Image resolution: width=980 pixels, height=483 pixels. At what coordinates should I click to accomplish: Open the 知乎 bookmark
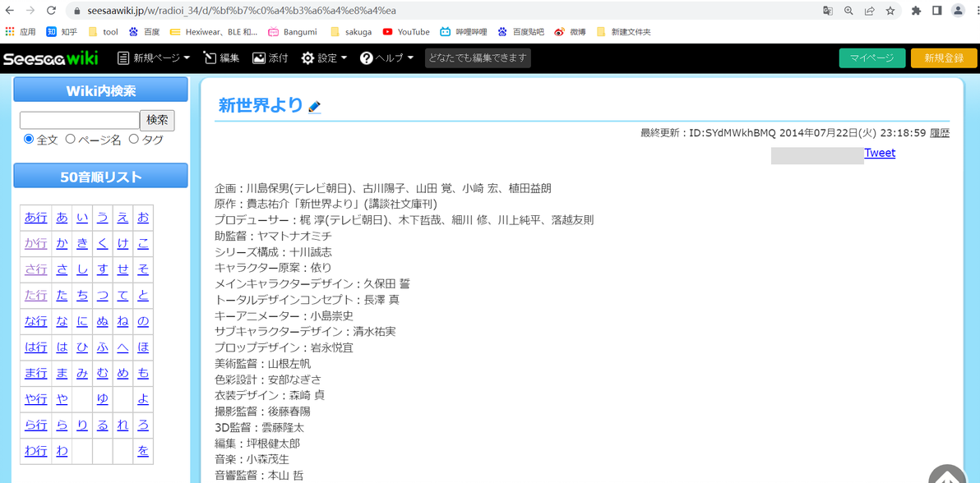click(x=61, y=32)
